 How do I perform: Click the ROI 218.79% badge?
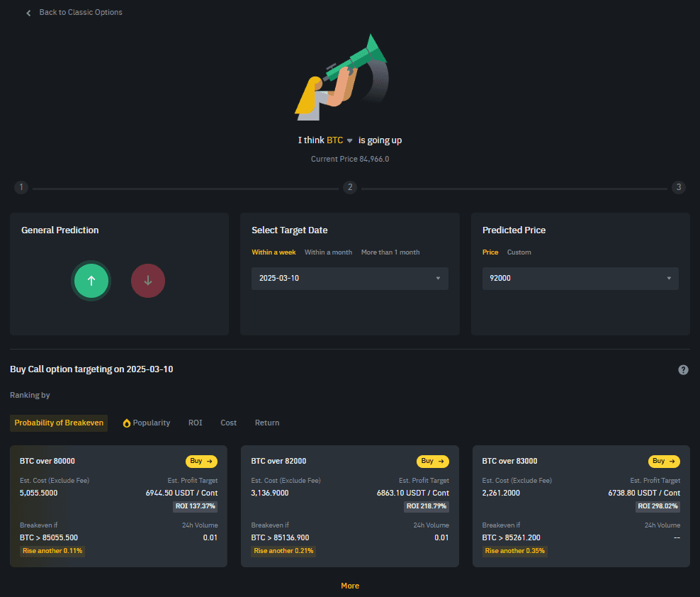point(427,506)
